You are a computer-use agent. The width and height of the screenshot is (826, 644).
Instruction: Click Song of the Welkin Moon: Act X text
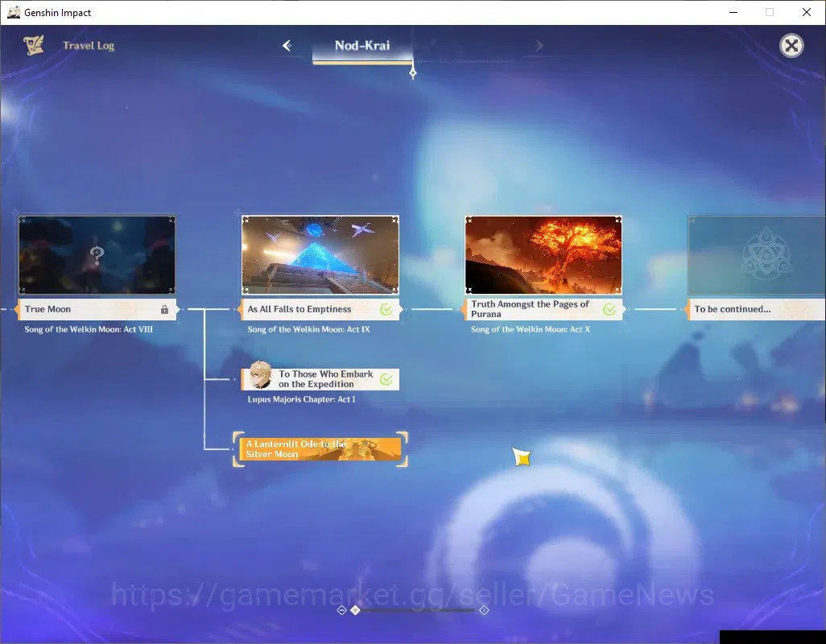point(531,329)
